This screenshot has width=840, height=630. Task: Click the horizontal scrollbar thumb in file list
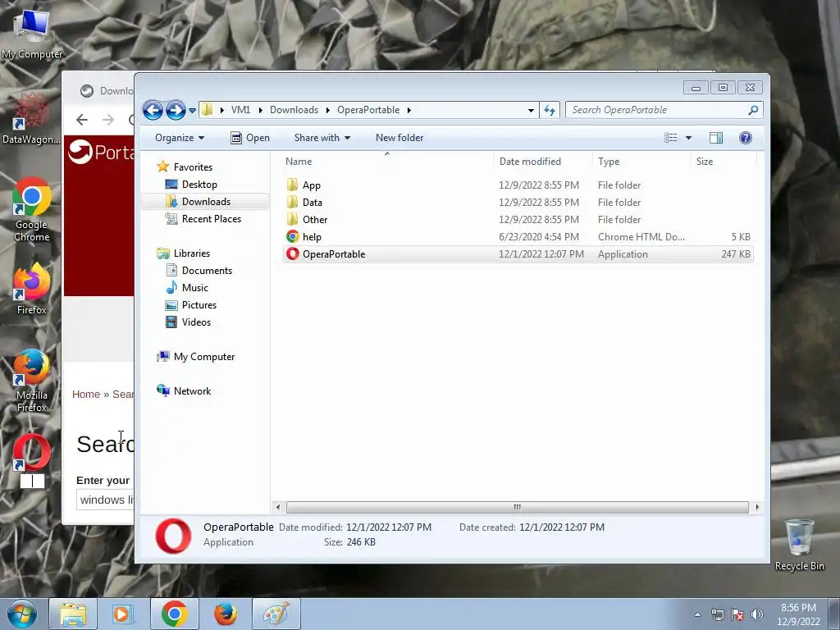[517, 507]
